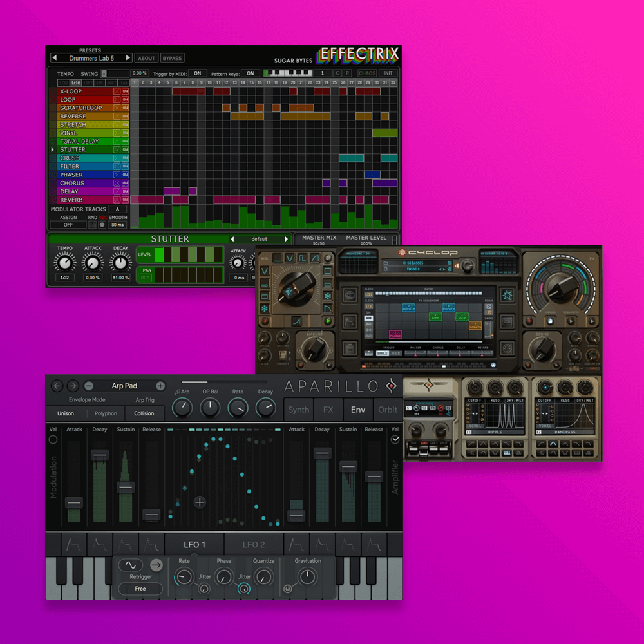This screenshot has width=644, height=644.
Task: Go to previous Aparillo preset arrow
Action: pos(57,386)
